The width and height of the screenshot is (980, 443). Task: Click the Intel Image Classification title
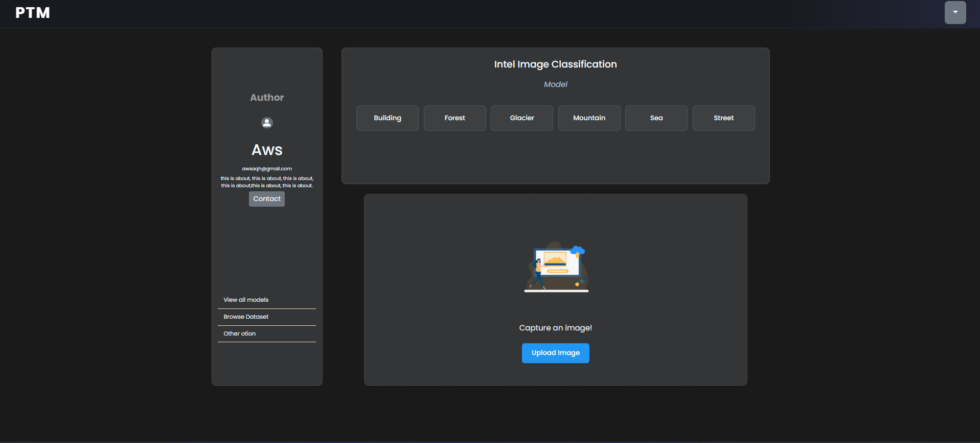click(556, 64)
